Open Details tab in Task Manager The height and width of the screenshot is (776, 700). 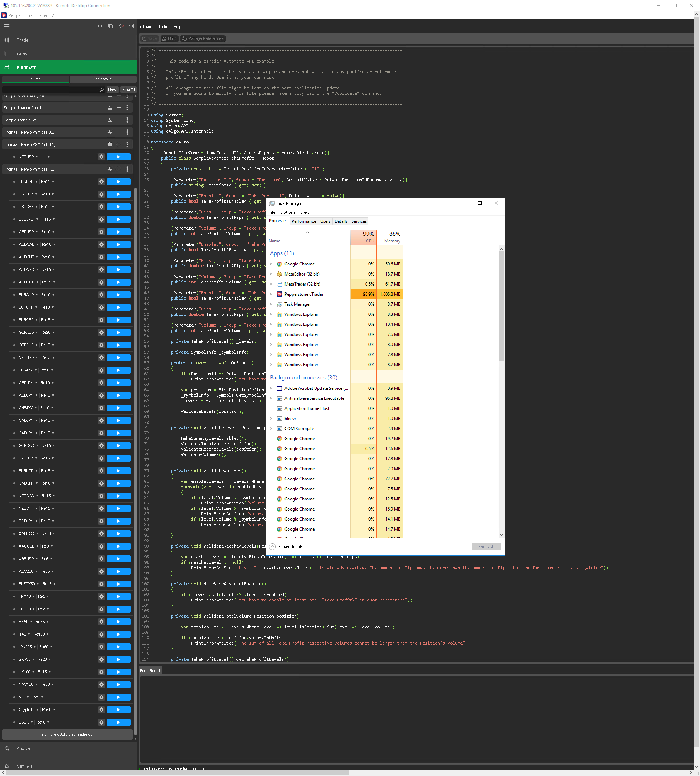pos(341,221)
